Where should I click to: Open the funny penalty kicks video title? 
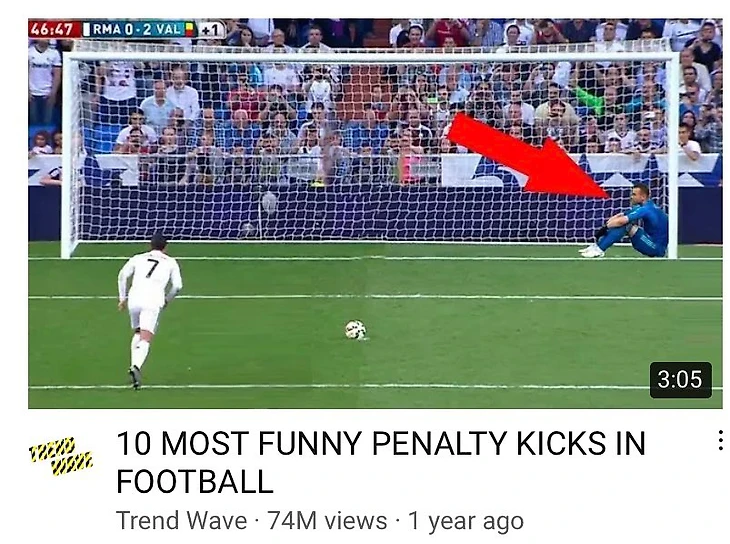(x=380, y=462)
